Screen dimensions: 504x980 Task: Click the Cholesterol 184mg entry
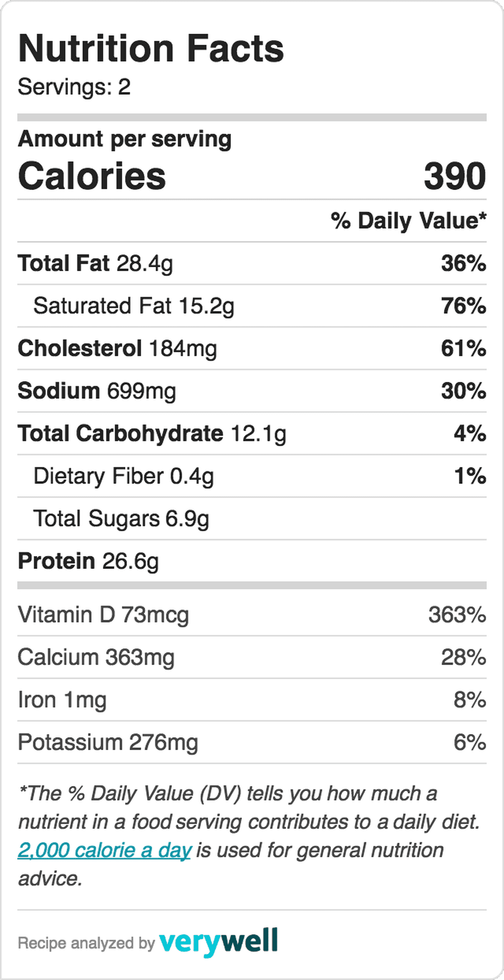tap(252, 348)
